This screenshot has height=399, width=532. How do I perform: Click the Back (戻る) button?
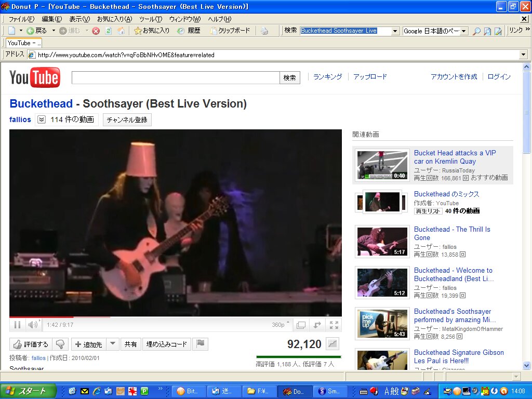[x=37, y=31]
